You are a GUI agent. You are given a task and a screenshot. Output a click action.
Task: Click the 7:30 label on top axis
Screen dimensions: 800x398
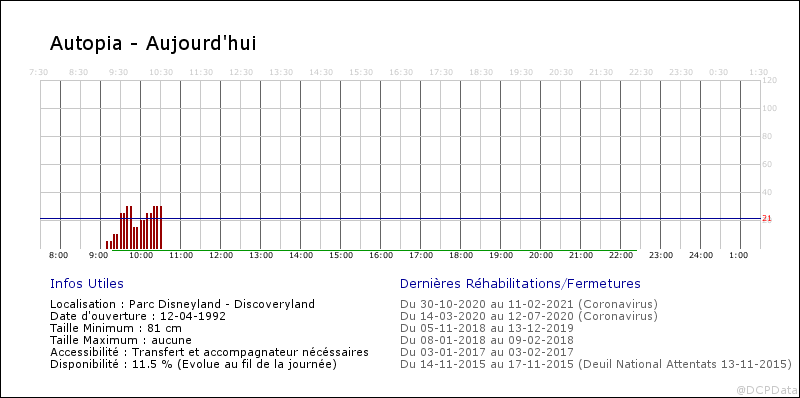pos(39,72)
